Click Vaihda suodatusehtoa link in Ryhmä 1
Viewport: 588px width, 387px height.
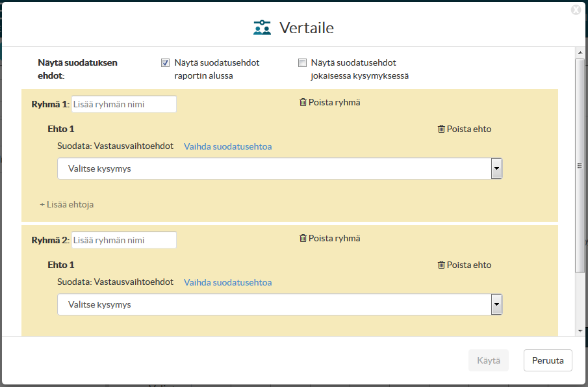(x=227, y=146)
